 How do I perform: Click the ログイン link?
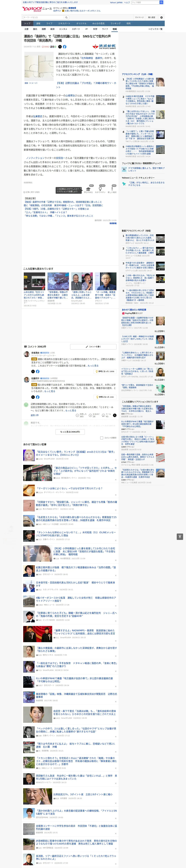57,11
